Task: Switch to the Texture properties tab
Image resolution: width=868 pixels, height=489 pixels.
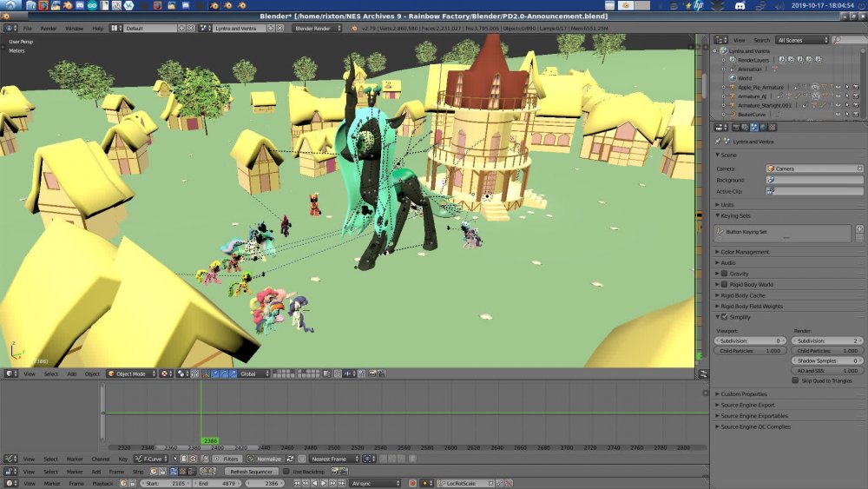Action: (773, 128)
